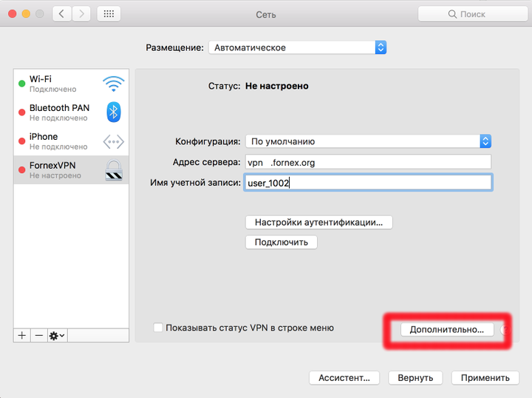Add a new network service with plus
The width and height of the screenshot is (532, 398).
pos(22,336)
